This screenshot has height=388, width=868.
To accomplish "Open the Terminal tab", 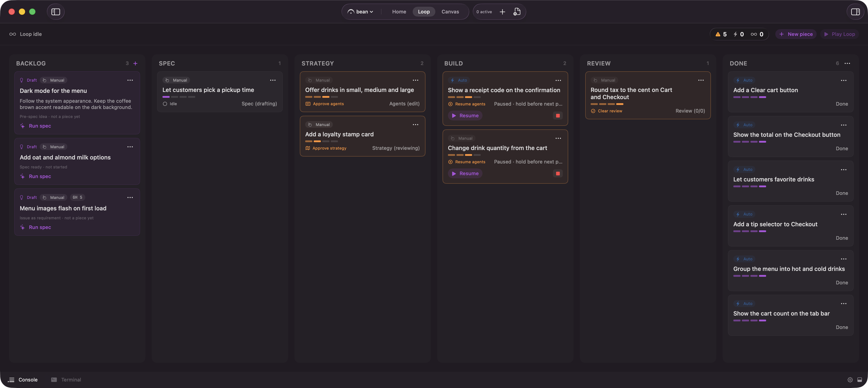I will click(x=66, y=380).
